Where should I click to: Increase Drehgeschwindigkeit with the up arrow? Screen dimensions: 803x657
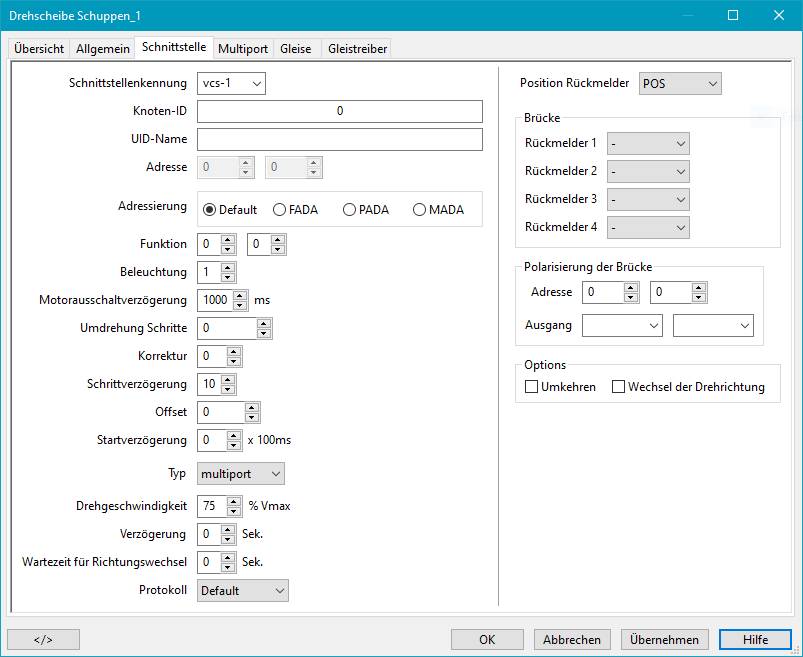click(236, 501)
